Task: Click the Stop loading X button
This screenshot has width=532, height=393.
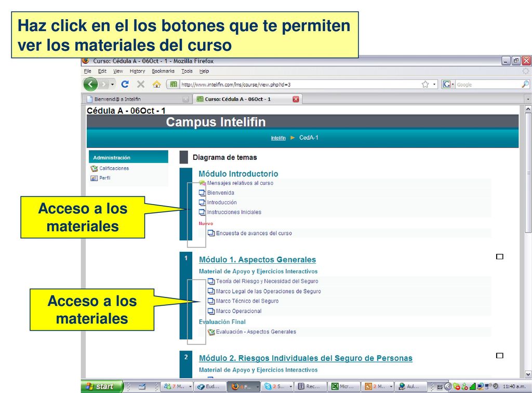Action: coord(141,84)
